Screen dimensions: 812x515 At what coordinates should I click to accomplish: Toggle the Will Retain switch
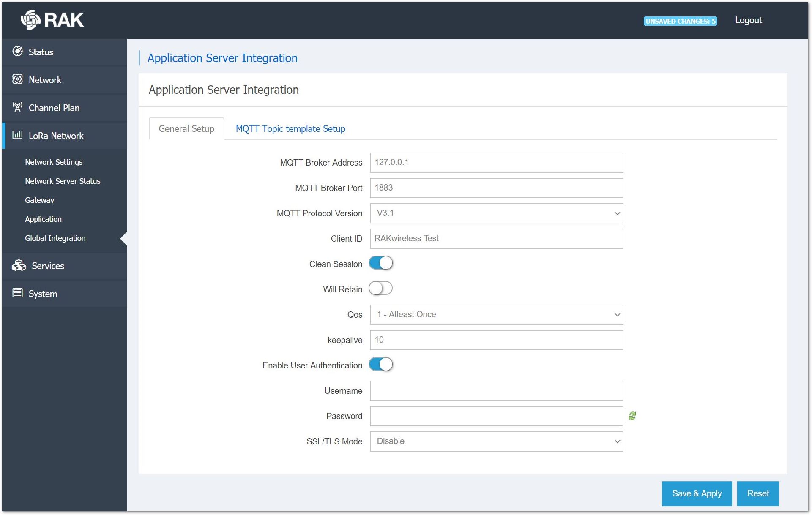(x=381, y=289)
